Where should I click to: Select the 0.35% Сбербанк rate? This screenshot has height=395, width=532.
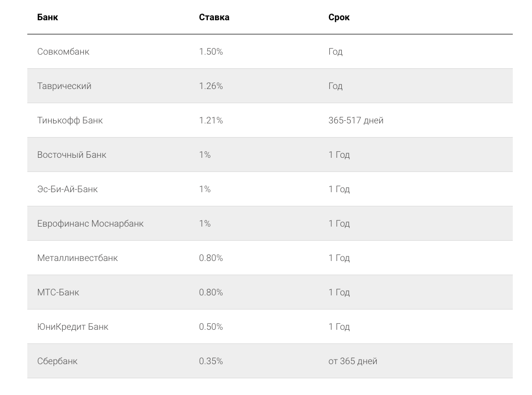(211, 361)
